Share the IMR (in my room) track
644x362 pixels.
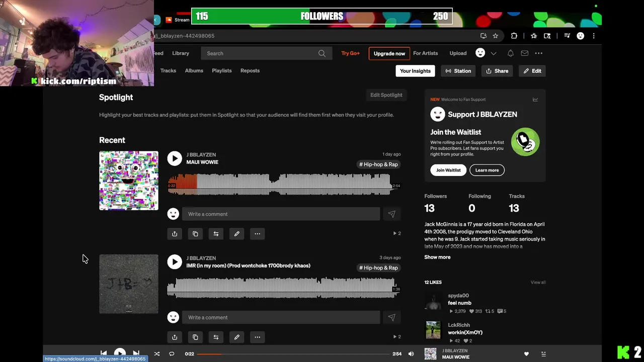click(x=175, y=337)
